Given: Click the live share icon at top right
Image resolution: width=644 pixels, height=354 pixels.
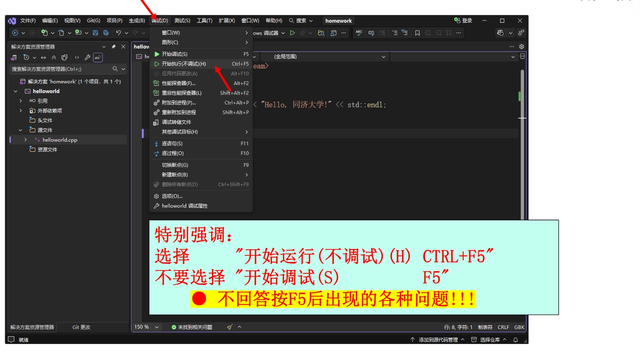Looking at the screenshot, I should [x=521, y=33].
